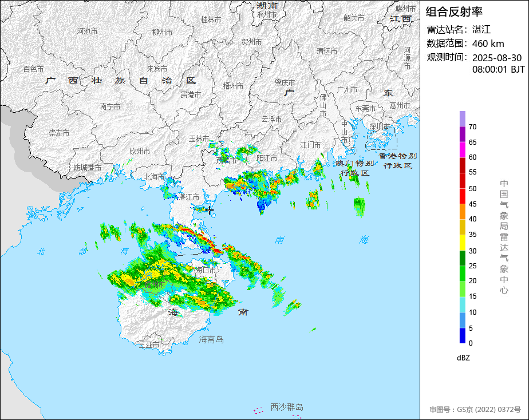Click the 数据范围 460 km text
The width and height of the screenshot is (529, 420).
pos(465,43)
